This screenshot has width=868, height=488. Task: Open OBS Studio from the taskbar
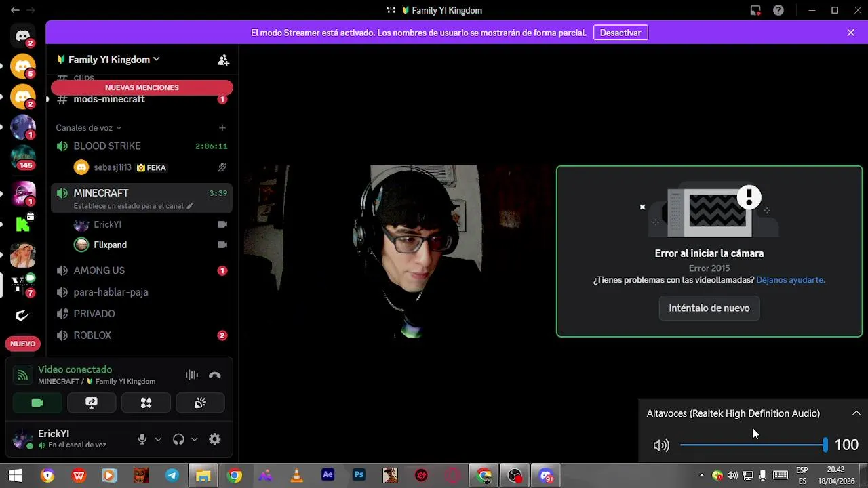tap(515, 476)
